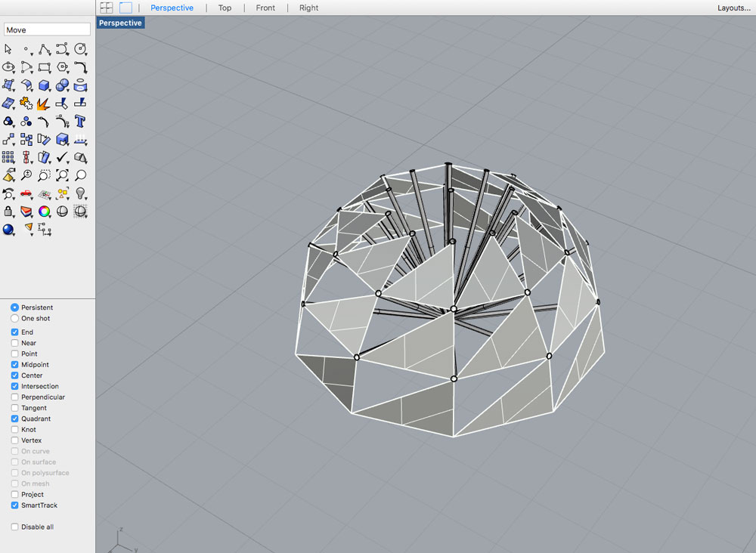Click the lightbulb show/hide icon

[x=81, y=193]
